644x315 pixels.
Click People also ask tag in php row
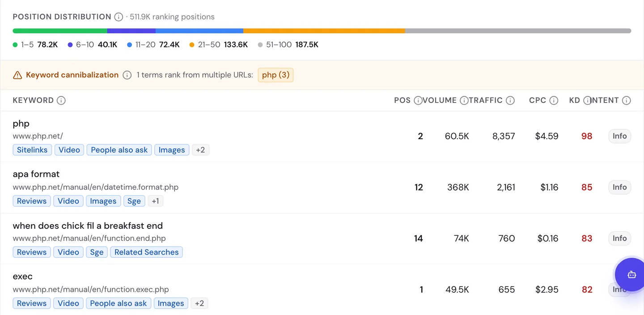pyautogui.click(x=119, y=150)
